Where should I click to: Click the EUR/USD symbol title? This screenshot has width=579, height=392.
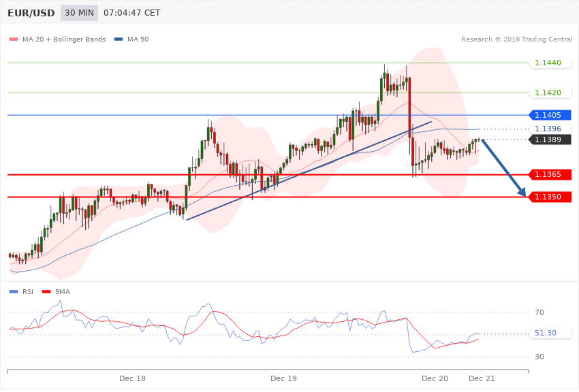tap(31, 14)
